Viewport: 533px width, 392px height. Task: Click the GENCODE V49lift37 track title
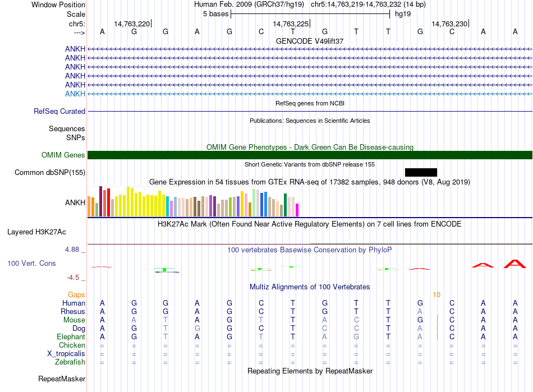pos(310,41)
